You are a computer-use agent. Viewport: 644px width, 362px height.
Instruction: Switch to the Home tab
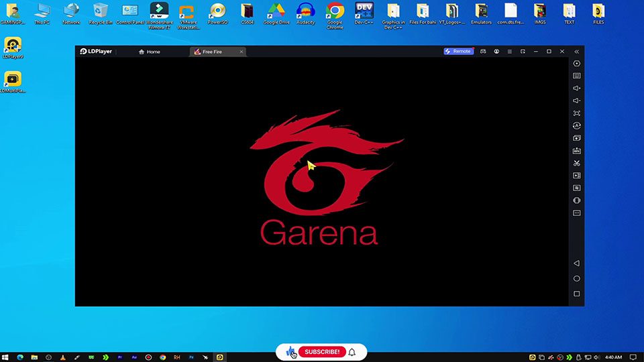coord(150,52)
